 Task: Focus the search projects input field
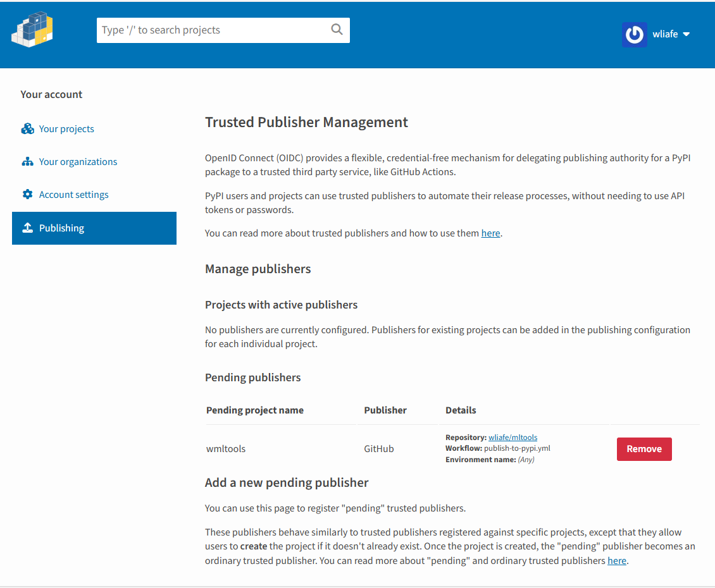[215, 30]
